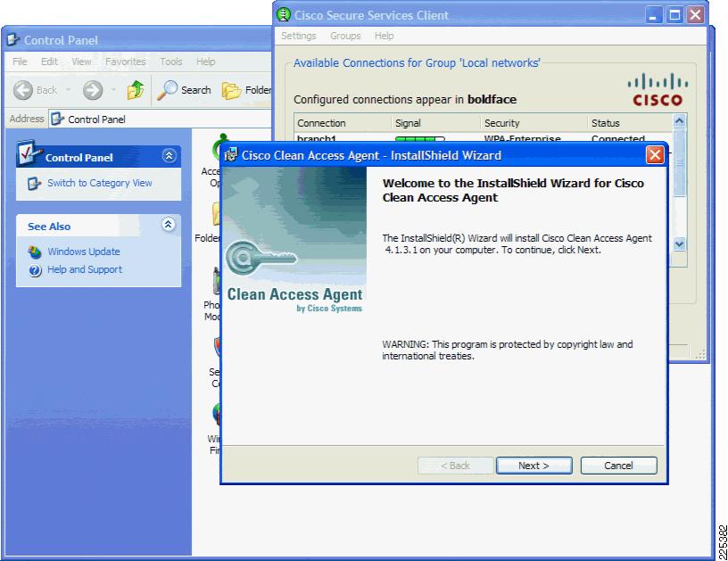
Task: Click the Control Panel icon in address bar
Action: [x=58, y=120]
